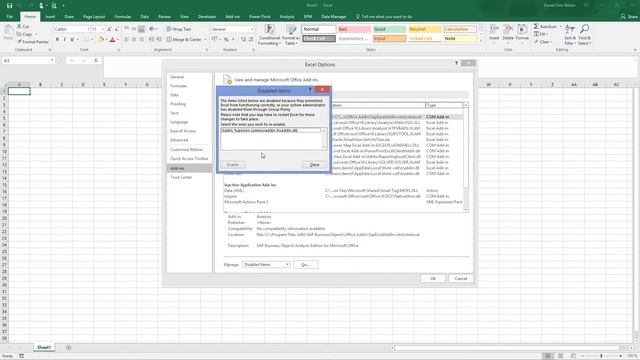Click the Fill Color bucket icon
Viewport: 640px width, 360px height.
click(x=101, y=40)
